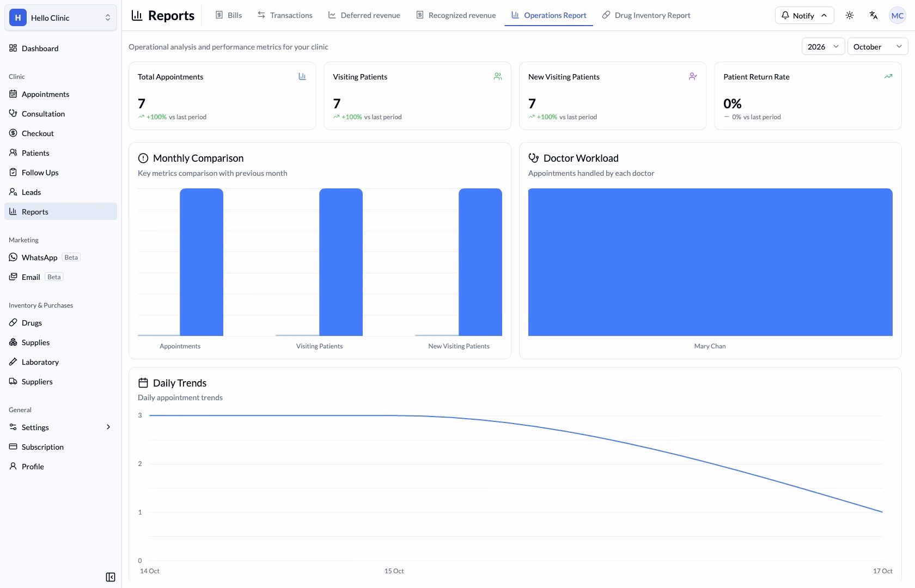915x588 pixels.
Task: Open Checkout in the sidebar
Action: pyautogui.click(x=60, y=133)
